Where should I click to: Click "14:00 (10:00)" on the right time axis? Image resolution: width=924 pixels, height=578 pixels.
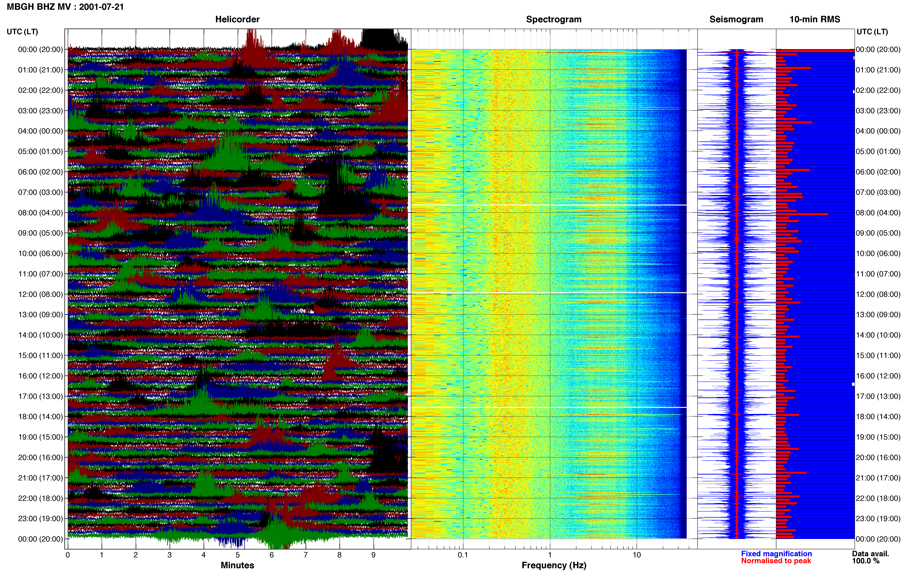tap(878, 335)
